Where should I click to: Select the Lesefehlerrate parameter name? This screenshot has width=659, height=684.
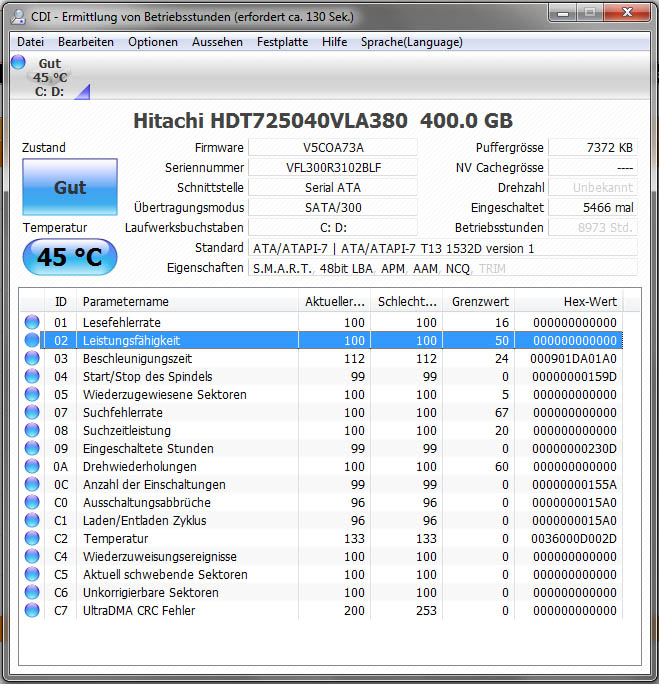[x=122, y=322]
